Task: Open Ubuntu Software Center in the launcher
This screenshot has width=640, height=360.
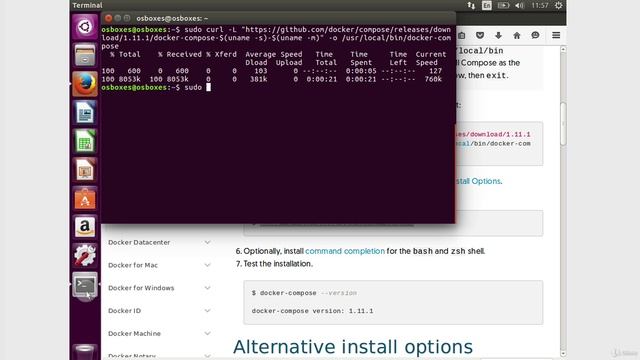Action: click(85, 199)
